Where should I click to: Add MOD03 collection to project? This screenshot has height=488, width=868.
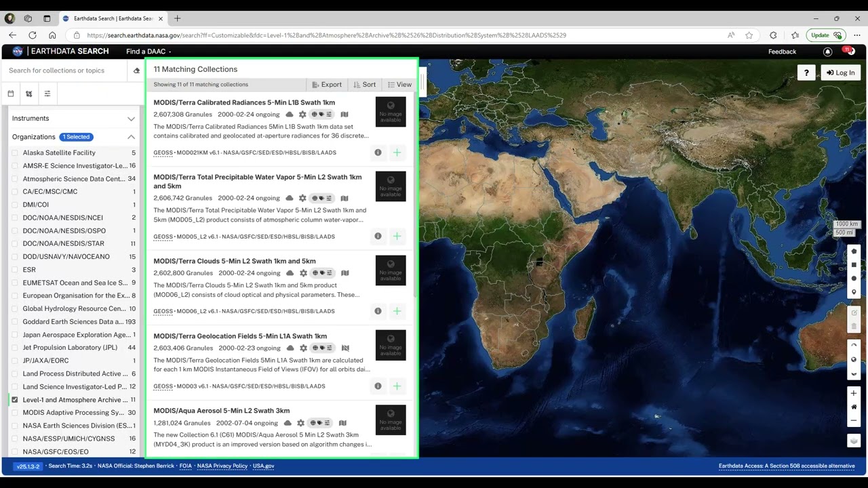[x=397, y=386]
